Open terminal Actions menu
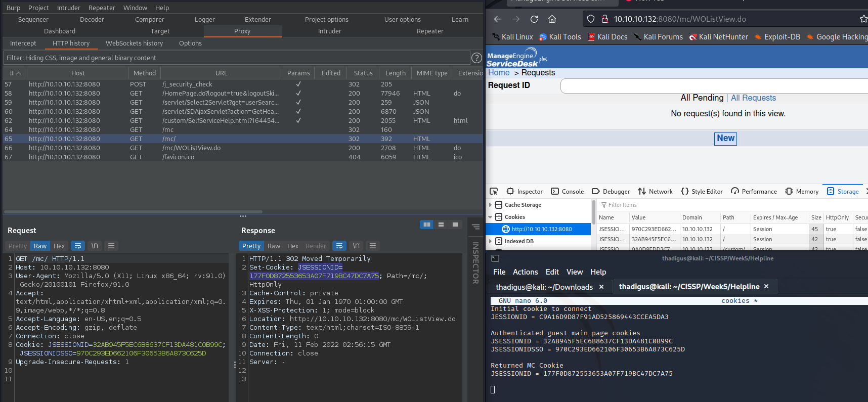868x402 pixels. 525,272
